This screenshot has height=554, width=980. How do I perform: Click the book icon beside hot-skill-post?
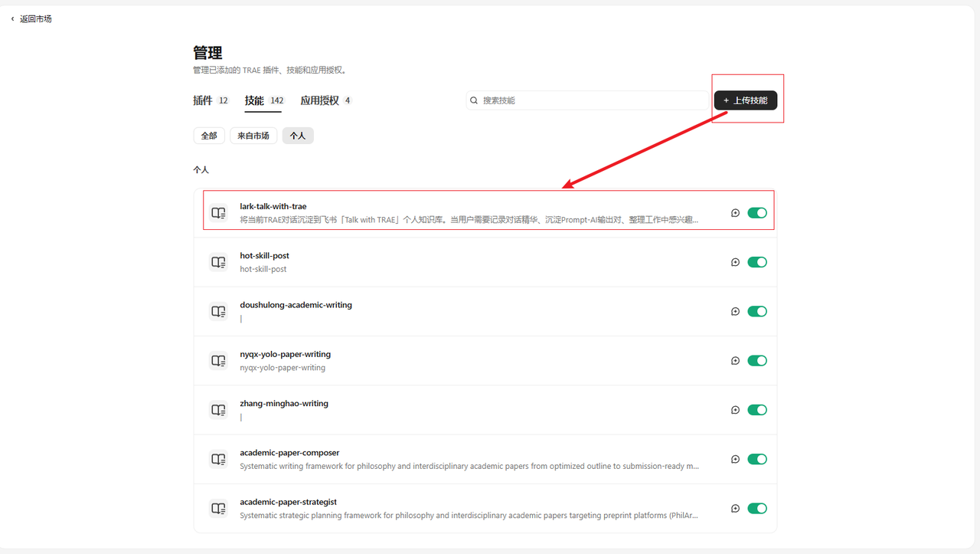pyautogui.click(x=219, y=262)
